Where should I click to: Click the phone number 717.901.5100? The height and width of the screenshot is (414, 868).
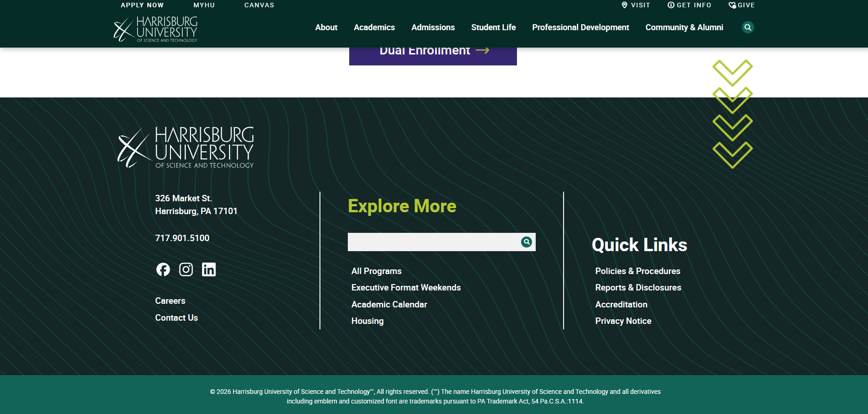(x=182, y=238)
